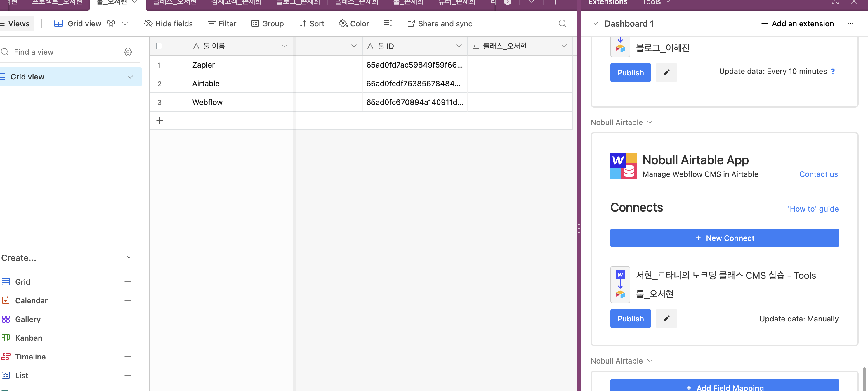Click the tool ID starting with 65ad0fc6
This screenshot has height=391, width=868.
coord(415,102)
